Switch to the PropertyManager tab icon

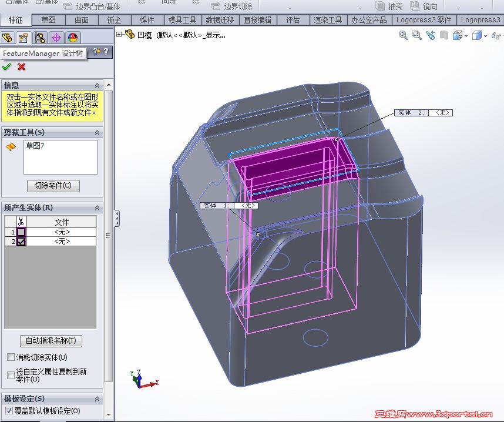click(23, 38)
